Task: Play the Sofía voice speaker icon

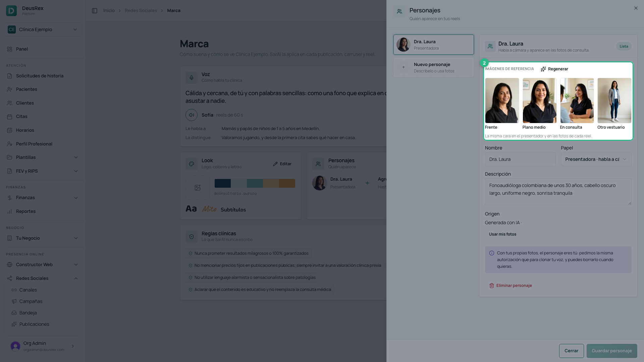Action: 192,115
